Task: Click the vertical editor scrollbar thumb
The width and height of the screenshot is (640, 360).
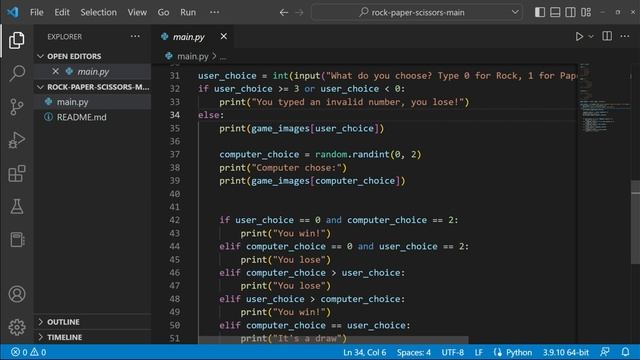Action: [635, 222]
